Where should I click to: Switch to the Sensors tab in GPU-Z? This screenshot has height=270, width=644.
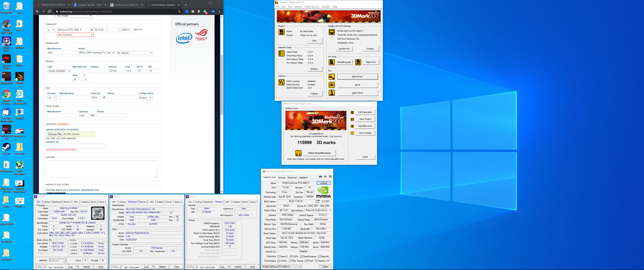pos(282,178)
